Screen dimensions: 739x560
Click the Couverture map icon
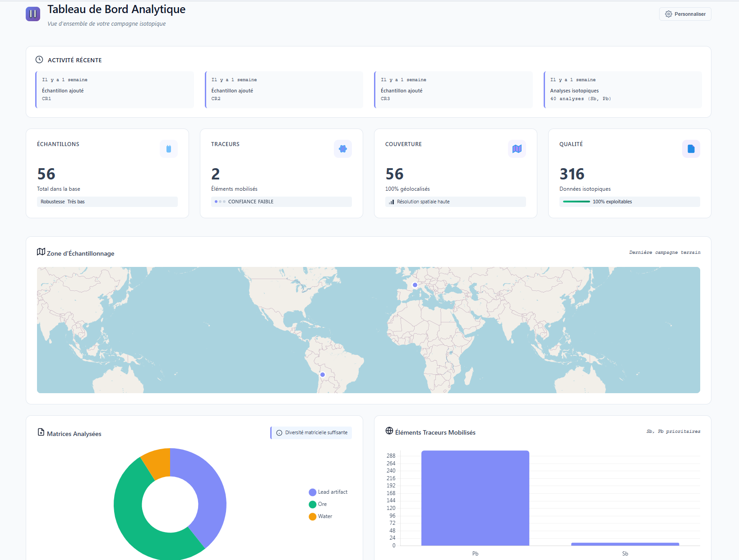(x=517, y=149)
